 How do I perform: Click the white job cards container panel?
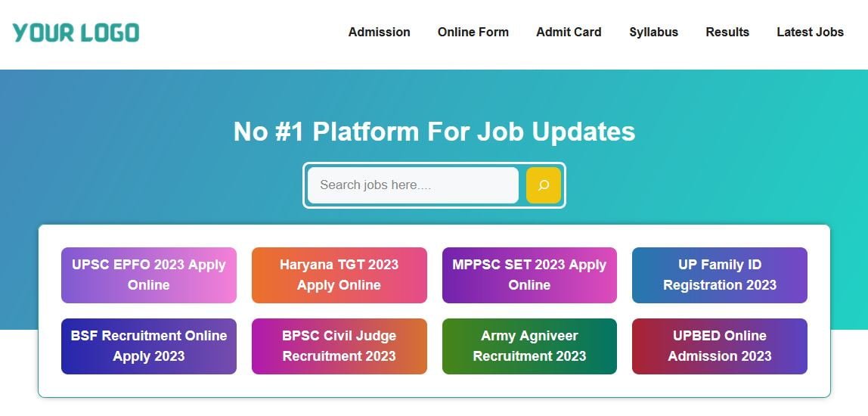pos(434,386)
